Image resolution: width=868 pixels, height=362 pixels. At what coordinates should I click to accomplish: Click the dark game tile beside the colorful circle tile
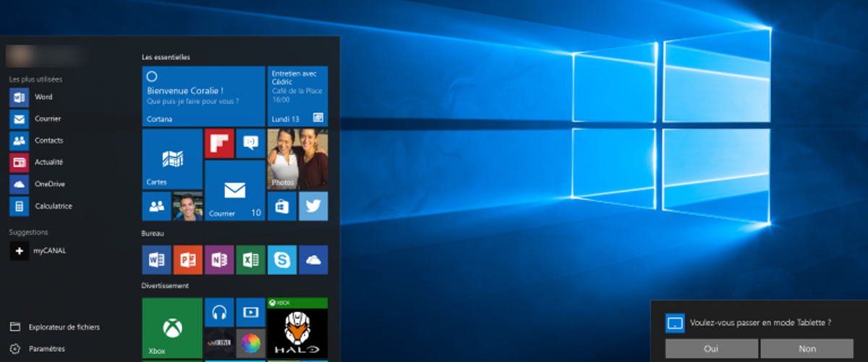coord(219,343)
